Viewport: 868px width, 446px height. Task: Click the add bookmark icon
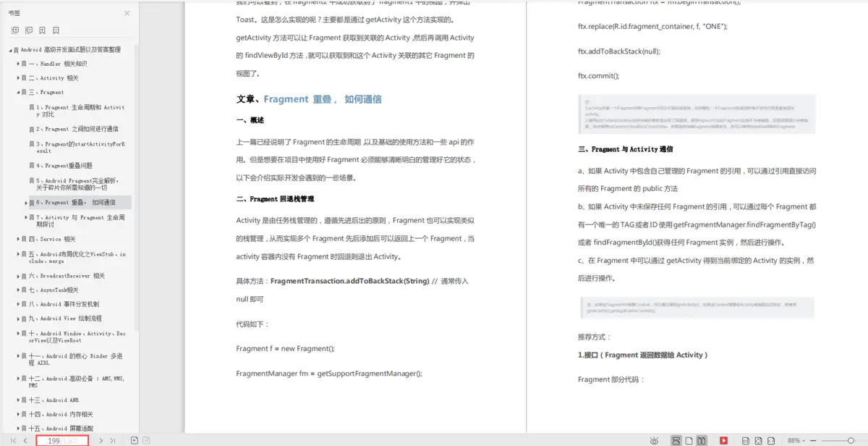click(x=43, y=30)
